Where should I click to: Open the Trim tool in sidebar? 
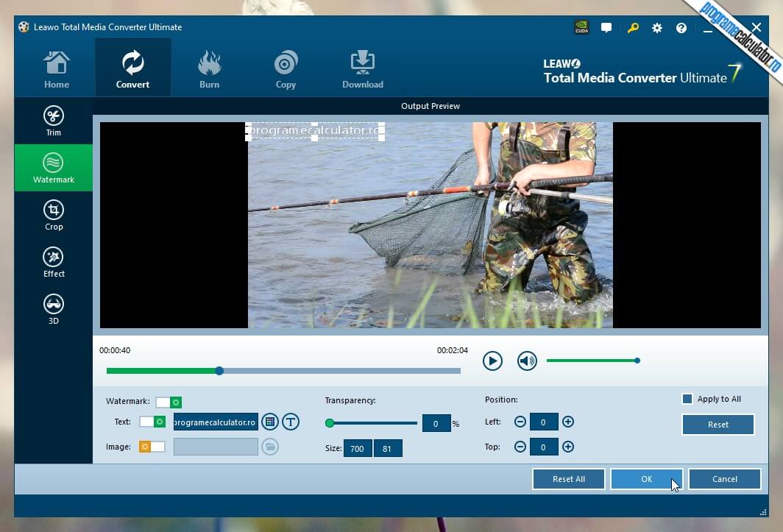[x=53, y=121]
